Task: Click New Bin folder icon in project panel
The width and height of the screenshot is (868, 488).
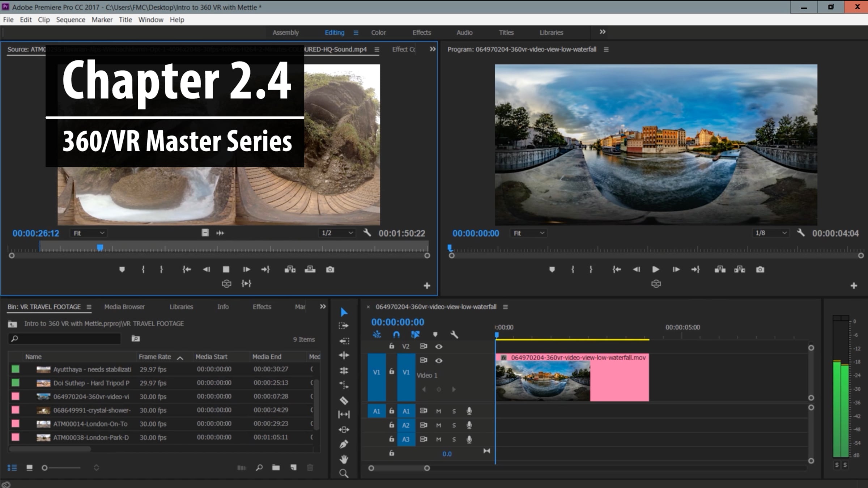Action: (276, 467)
